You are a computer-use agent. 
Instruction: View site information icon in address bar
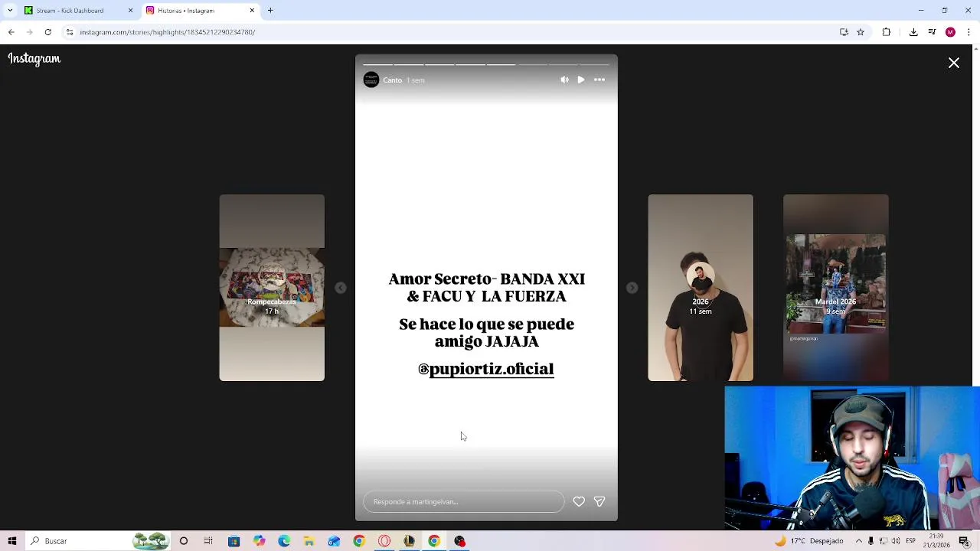click(70, 32)
